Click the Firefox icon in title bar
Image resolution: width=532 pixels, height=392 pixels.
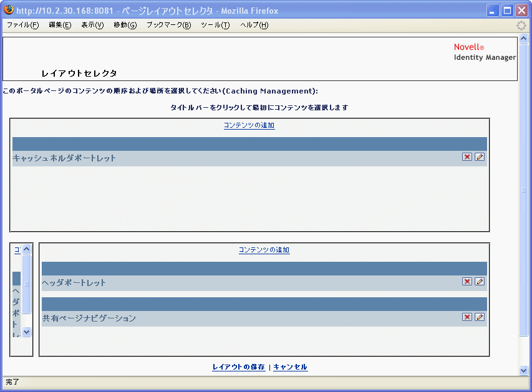point(9,10)
